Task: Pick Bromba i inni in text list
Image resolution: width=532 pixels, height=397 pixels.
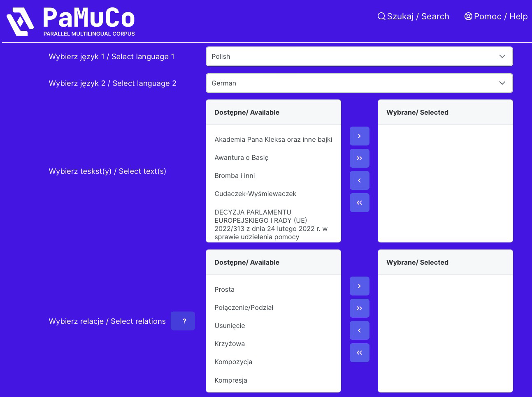Action: 235,176
